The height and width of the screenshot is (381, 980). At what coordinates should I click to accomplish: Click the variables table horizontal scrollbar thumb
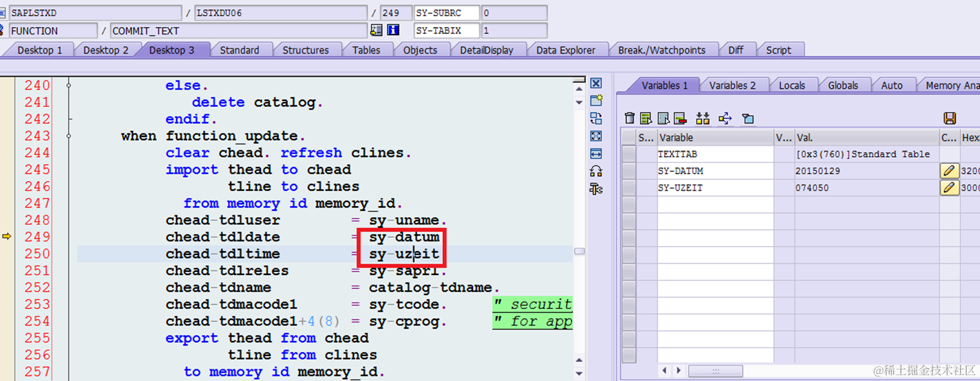715,371
